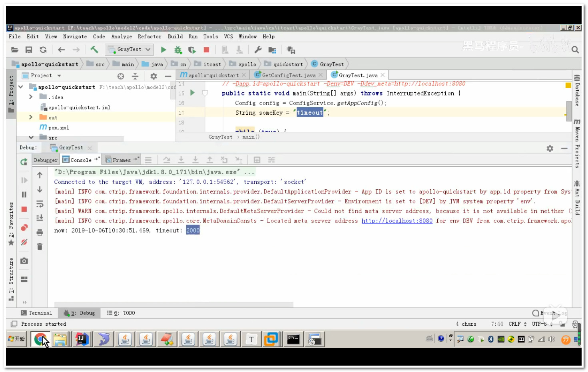Viewport: 588px width, 372px height.
Task: Open IntelliJ IDEA from the taskbar
Action: pyautogui.click(x=82, y=339)
